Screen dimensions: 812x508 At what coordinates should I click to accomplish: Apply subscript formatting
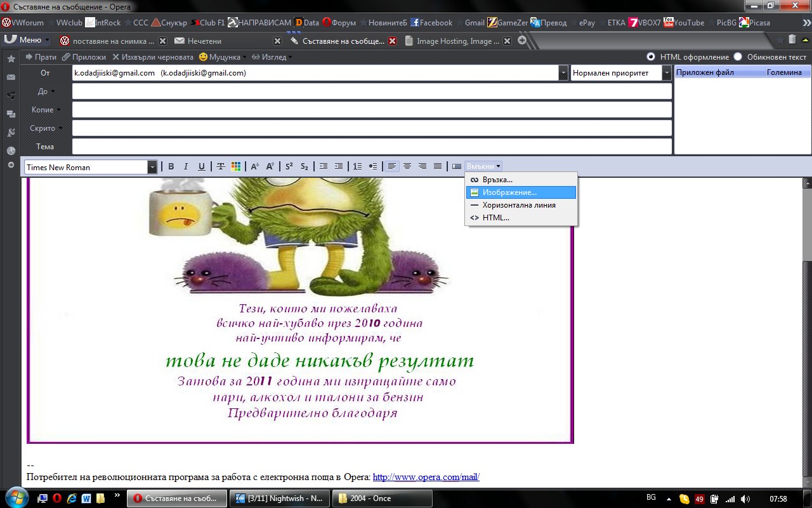304,166
